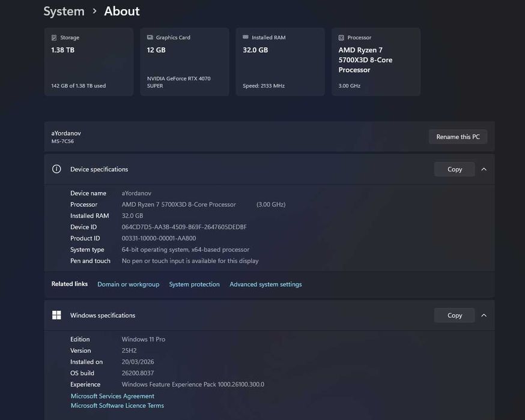Viewport: 525px width, 420px height.
Task: Click the Windows Feature Experience Pack value
Action: pos(193,385)
